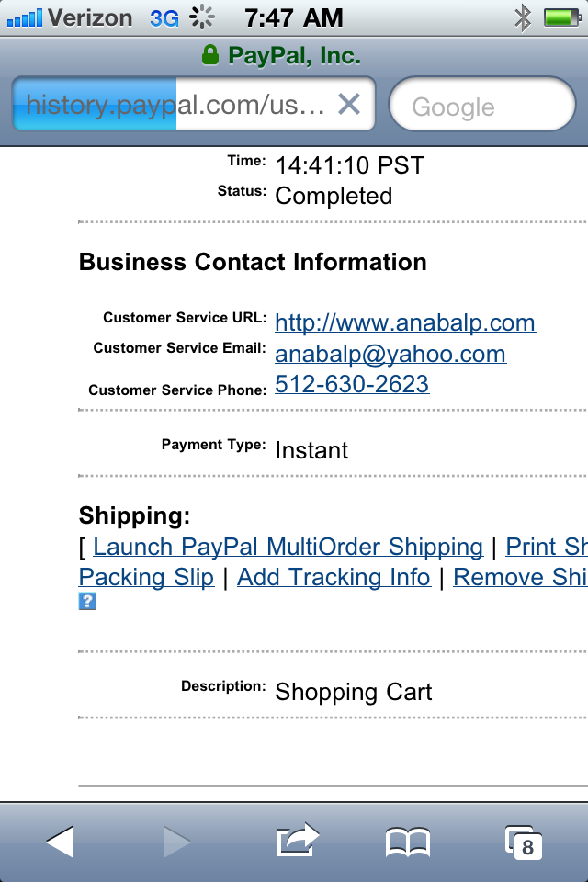Screen dimensions: 588x882
Task: Tap the Bluetooth status icon
Action: 523,17
